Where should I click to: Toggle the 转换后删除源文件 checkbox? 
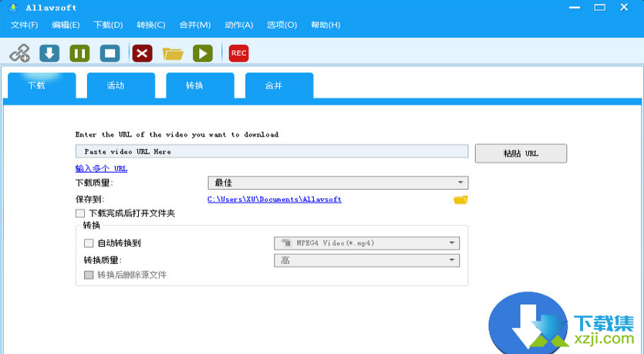[x=88, y=275]
